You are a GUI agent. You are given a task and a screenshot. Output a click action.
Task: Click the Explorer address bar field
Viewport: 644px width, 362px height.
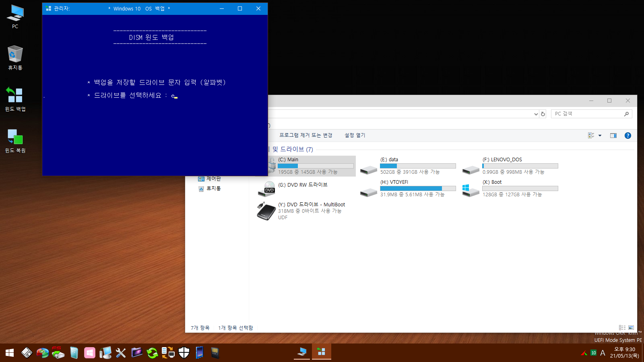point(400,114)
